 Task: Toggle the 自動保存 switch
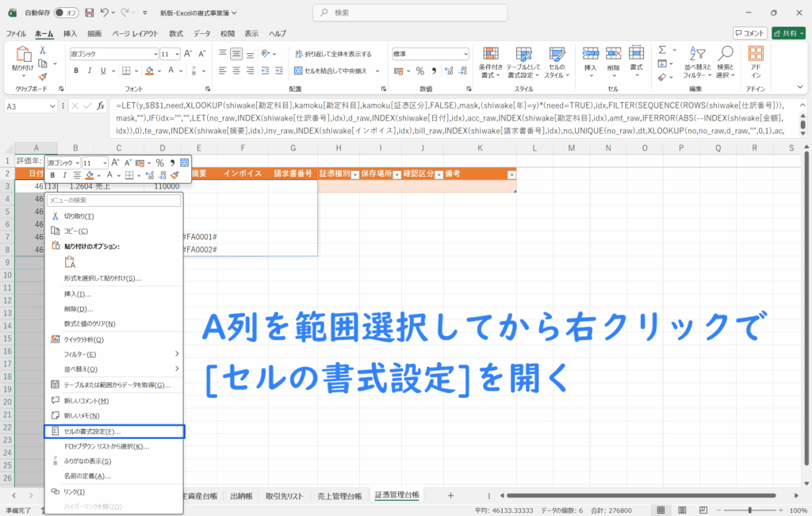[x=67, y=13]
